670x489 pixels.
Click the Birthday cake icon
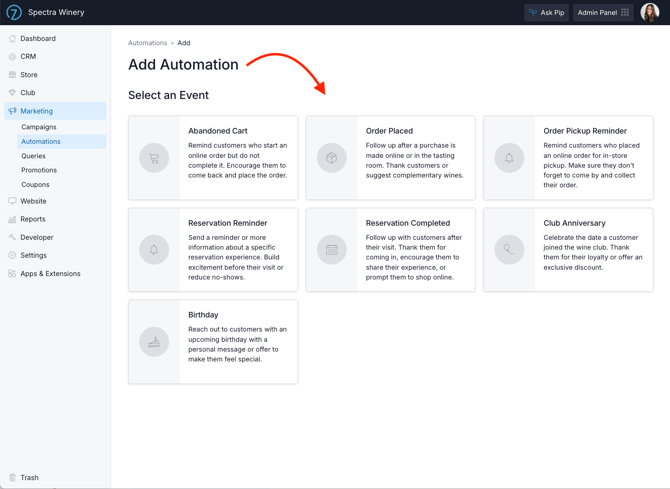(154, 342)
